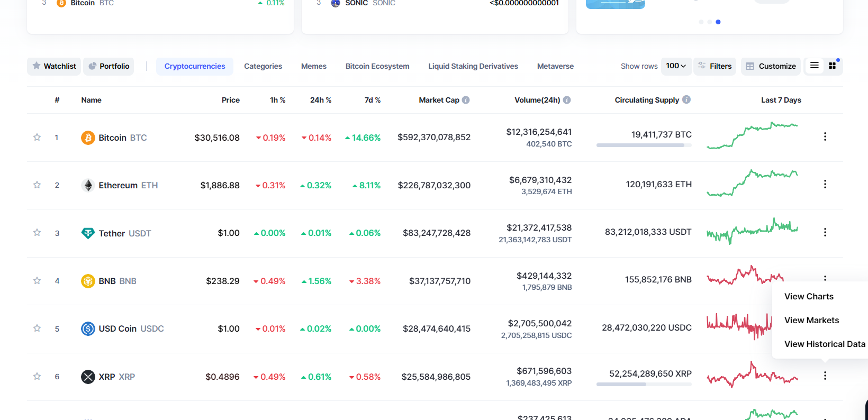Open the Circulating Supply info icon

(686, 99)
